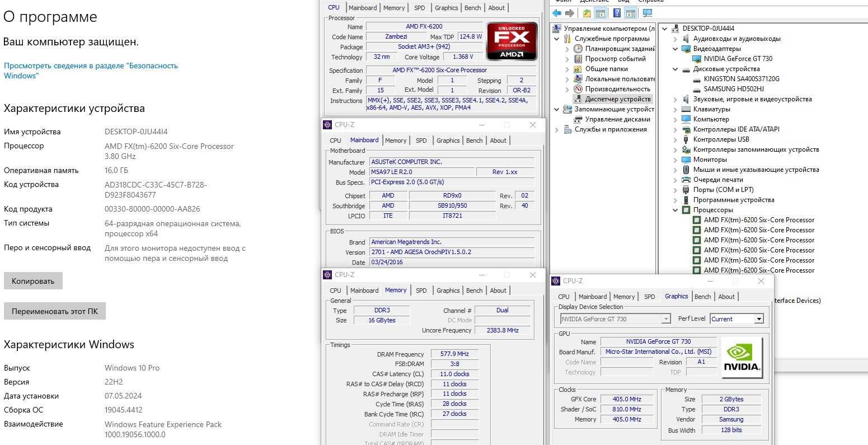Click the Общие папки folder icon
This screenshot has height=445, width=868.
578,69
